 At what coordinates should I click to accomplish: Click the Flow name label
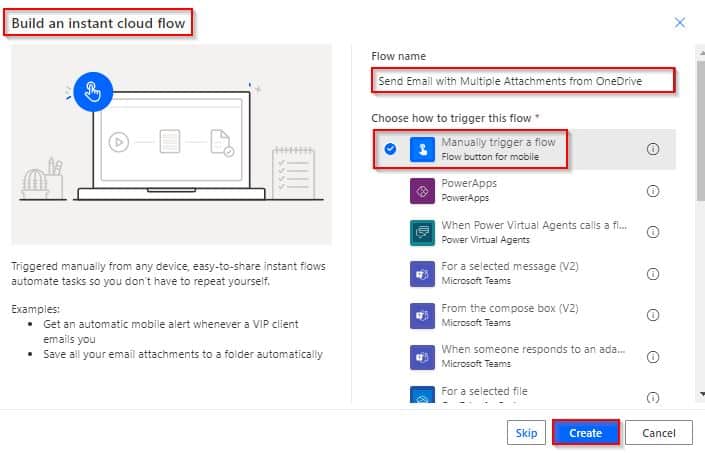398,56
